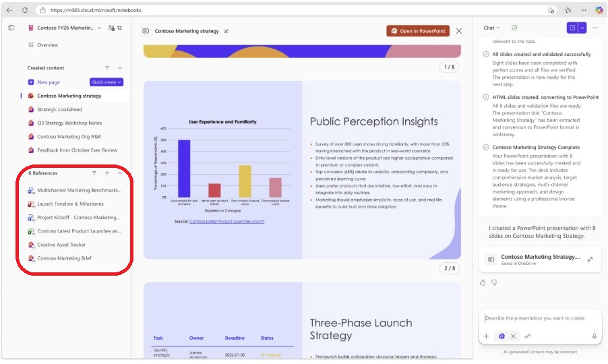
Task: Give thumbs down feedback on response
Action: (x=494, y=282)
